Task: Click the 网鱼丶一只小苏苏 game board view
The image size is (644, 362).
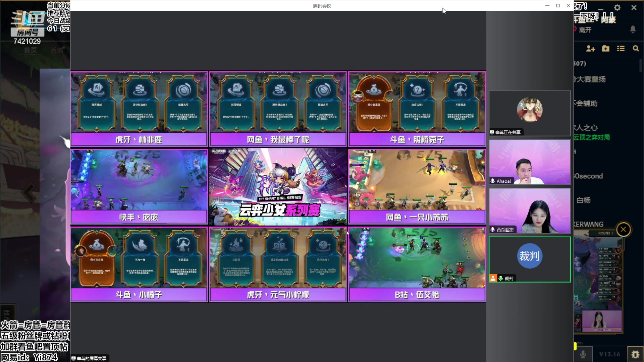Action: [x=417, y=180]
